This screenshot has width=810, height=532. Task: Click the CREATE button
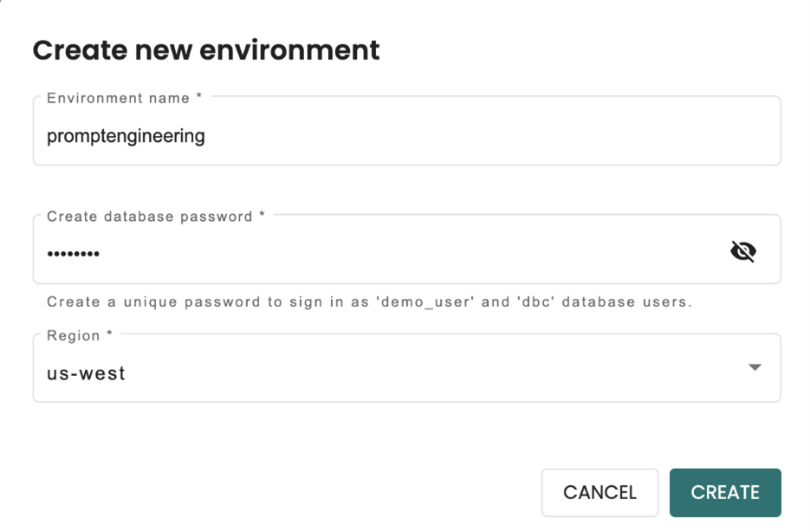725,492
